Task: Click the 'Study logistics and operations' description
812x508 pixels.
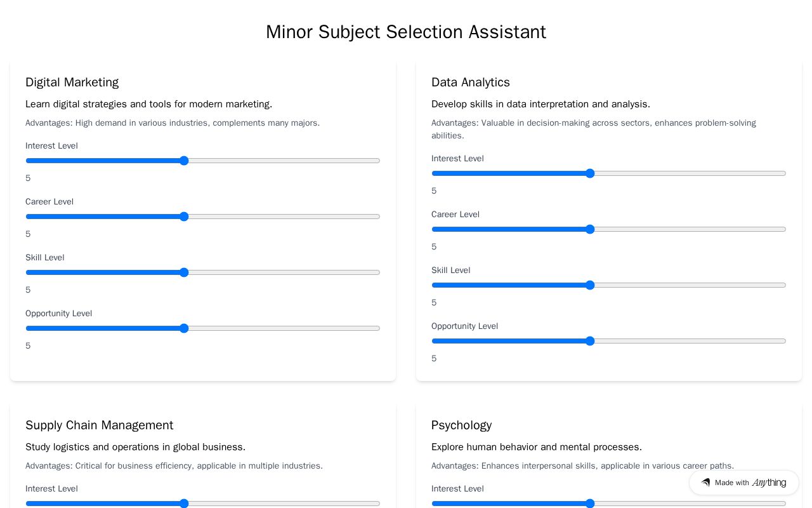Action: click(x=135, y=447)
